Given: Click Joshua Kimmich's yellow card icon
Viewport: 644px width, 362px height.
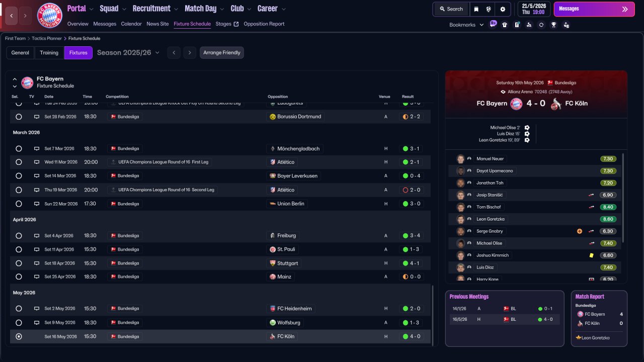Looking at the screenshot, I should pos(592,255).
